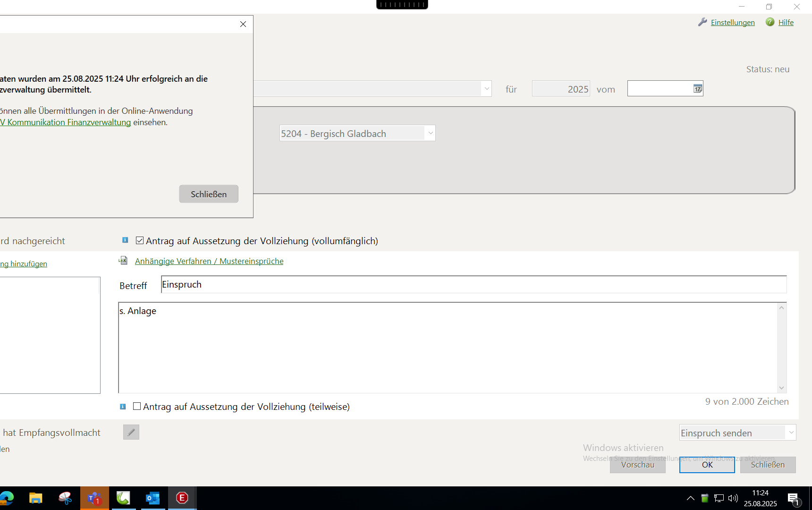Click the message text scrollbar down arrow
Screen dimensions: 812x510
click(x=781, y=388)
